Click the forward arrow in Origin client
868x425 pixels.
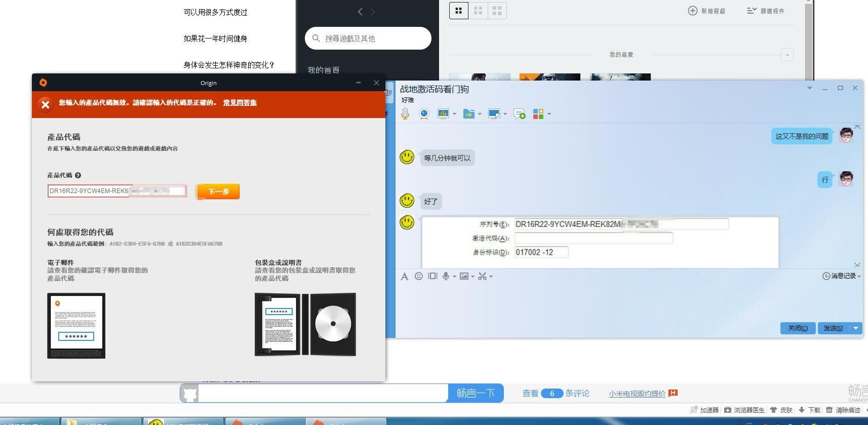[373, 12]
